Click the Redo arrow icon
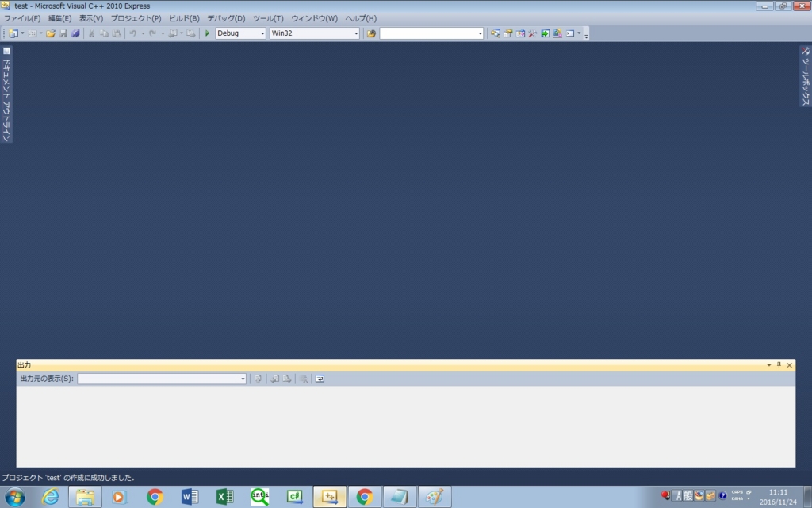The height and width of the screenshot is (508, 812). tap(153, 33)
